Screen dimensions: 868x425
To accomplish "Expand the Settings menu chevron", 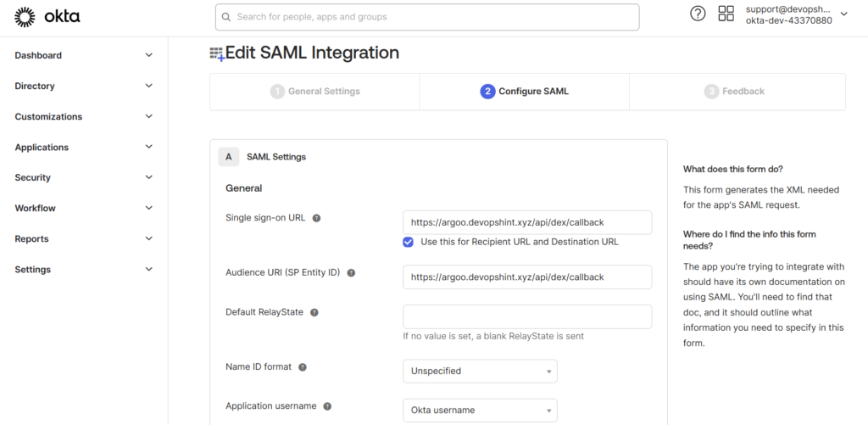I will [148, 269].
